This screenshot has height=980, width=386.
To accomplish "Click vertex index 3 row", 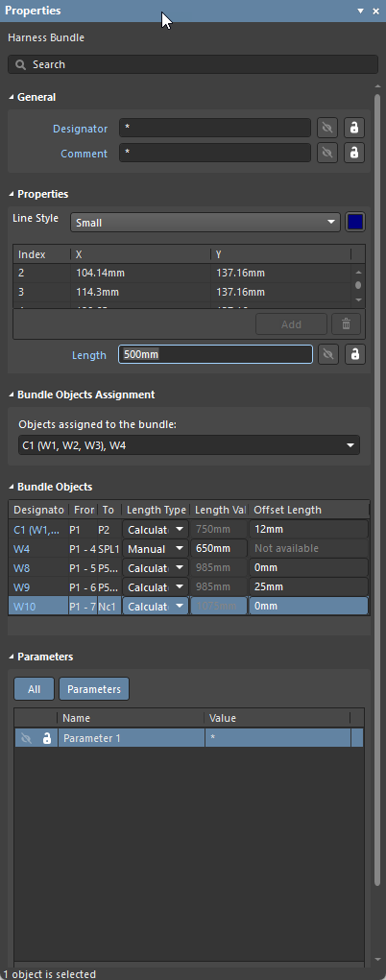I will pyautogui.click(x=182, y=292).
